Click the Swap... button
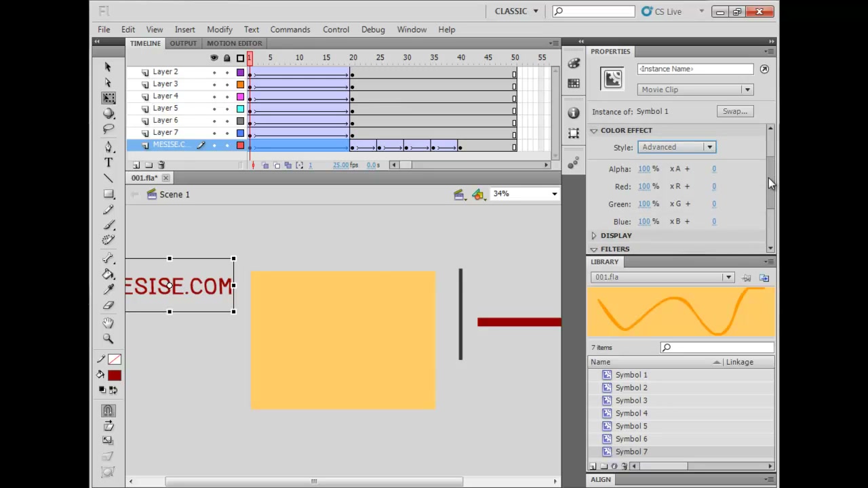Screen dimensions: 868x488 point(735,111)
